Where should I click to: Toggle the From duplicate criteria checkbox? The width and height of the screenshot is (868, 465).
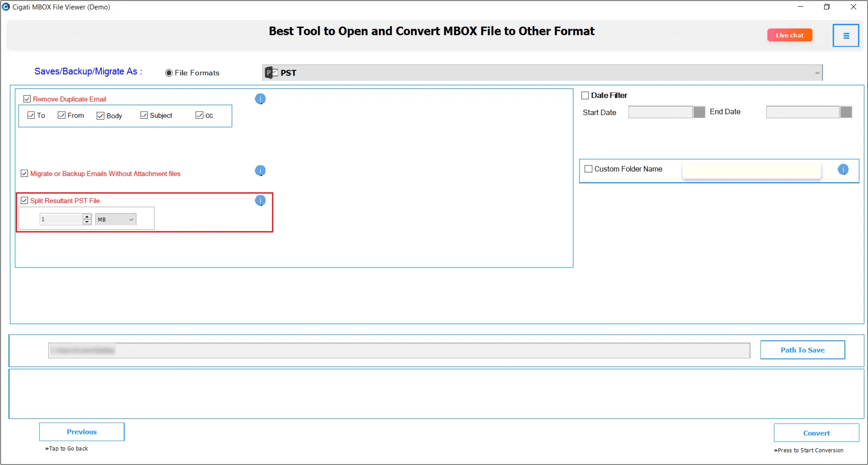click(x=62, y=115)
